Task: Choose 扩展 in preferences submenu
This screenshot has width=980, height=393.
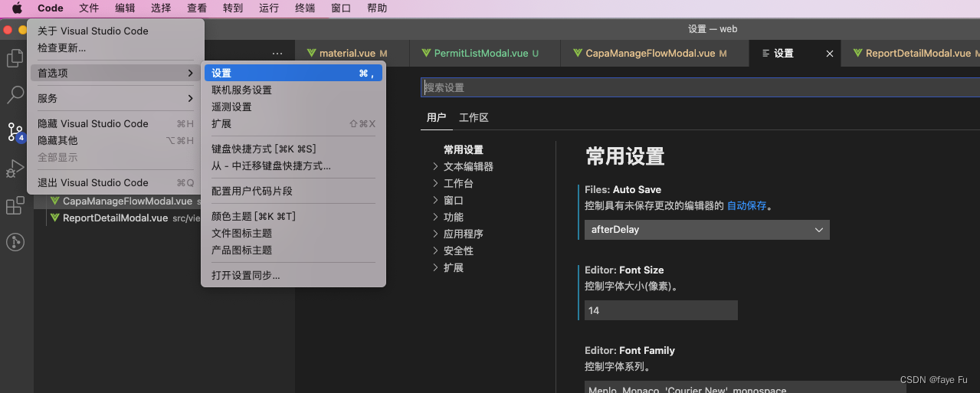Action: [293, 123]
